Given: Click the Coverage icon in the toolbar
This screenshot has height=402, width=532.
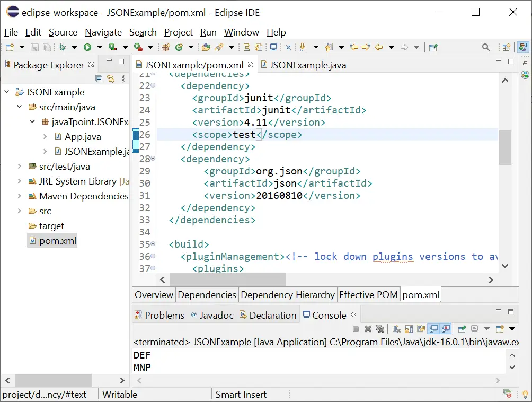Looking at the screenshot, I should pyautogui.click(x=111, y=47).
